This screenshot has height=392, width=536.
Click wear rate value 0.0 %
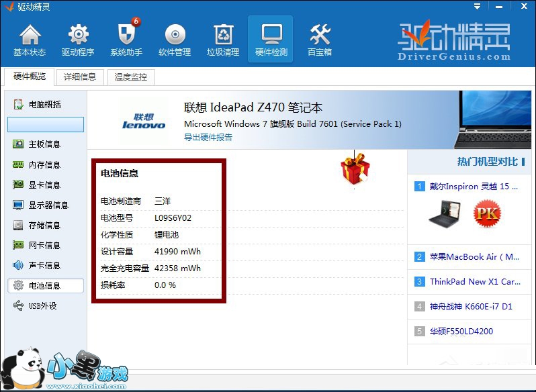click(x=165, y=285)
